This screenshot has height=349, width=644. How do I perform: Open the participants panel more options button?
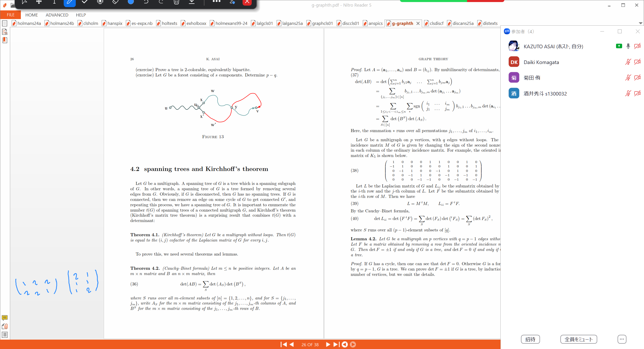pos(622,339)
